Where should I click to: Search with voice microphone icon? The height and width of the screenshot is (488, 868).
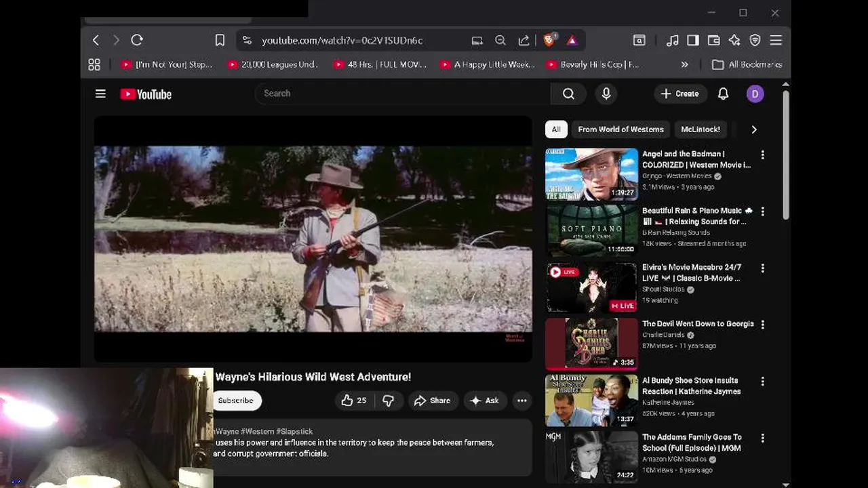606,94
